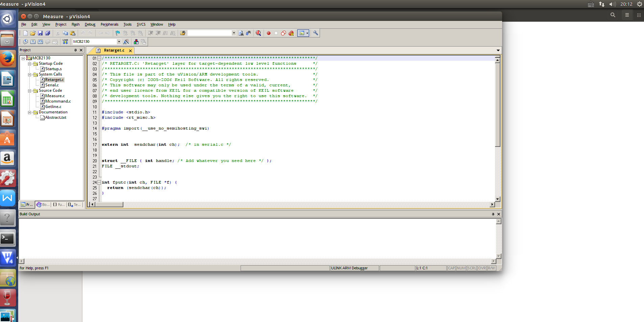Click the Save All files icon
The width and height of the screenshot is (644, 322).
48,33
